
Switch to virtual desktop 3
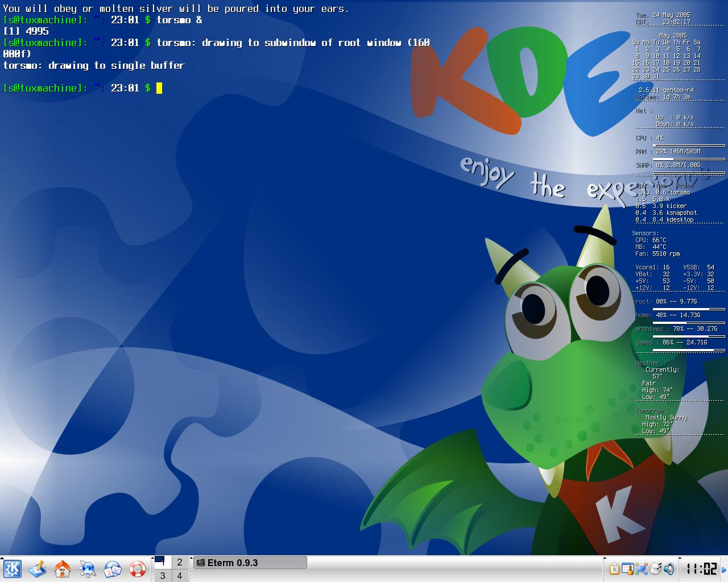[163, 576]
